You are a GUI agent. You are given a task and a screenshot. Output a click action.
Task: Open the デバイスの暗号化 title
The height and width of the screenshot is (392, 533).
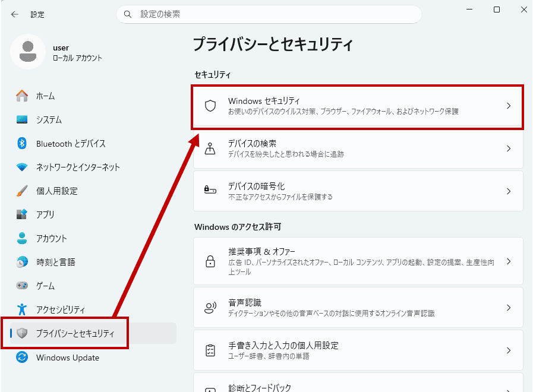pyautogui.click(x=256, y=186)
